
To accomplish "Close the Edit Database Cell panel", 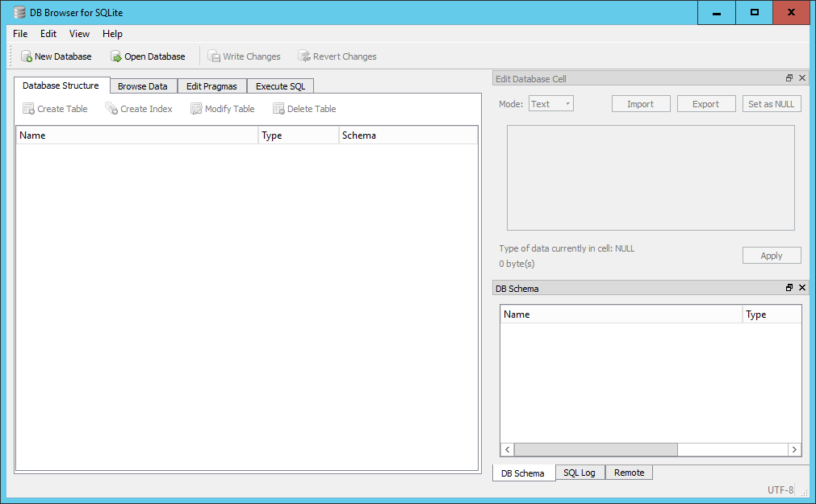I will pyautogui.click(x=802, y=78).
